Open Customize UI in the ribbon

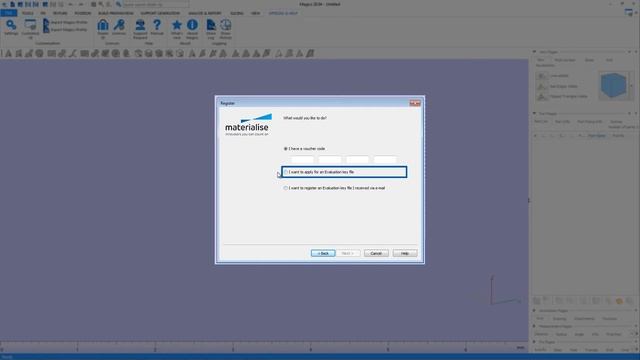pyautogui.click(x=30, y=29)
